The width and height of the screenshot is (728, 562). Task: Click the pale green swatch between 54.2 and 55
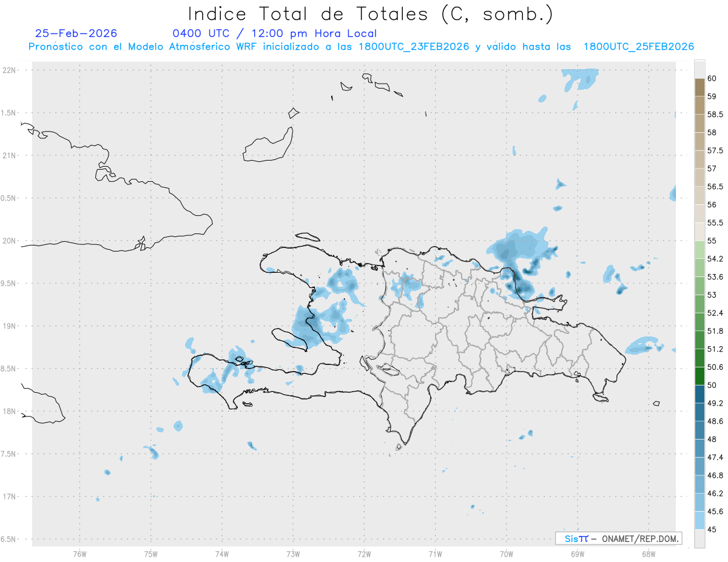[699, 250]
